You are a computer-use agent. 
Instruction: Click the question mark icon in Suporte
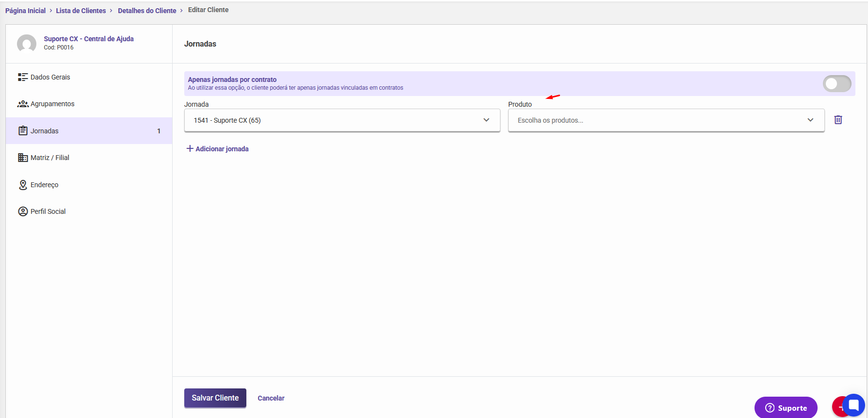pos(770,408)
